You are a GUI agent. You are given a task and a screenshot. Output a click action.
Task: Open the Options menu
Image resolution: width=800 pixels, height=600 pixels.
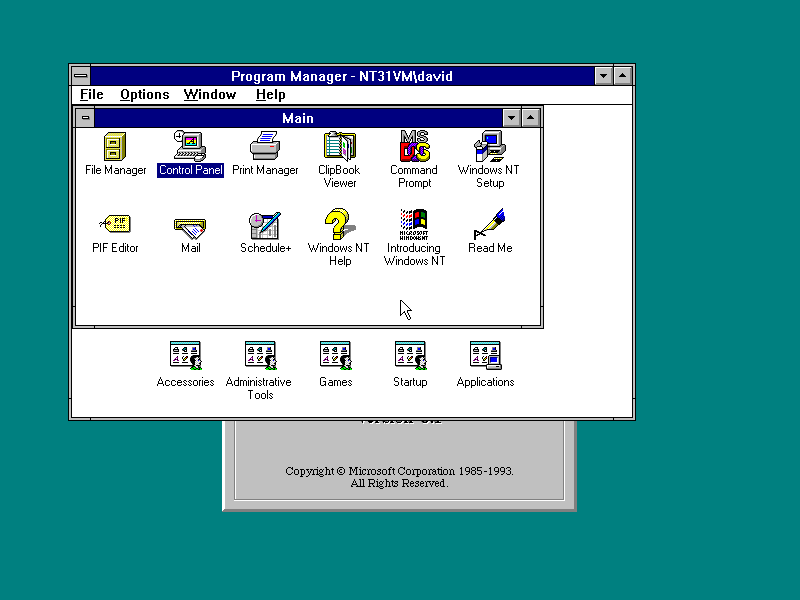(x=144, y=94)
